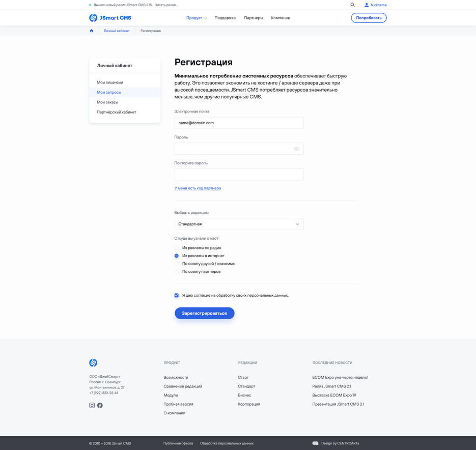Click 'Читать далее...' release news link
The width and height of the screenshot is (476, 450).
(166, 5)
